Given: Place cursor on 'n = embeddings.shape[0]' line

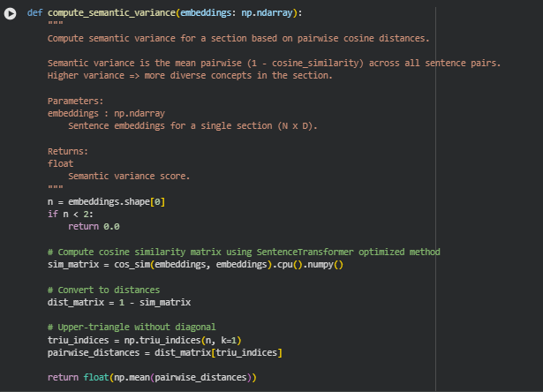Looking at the screenshot, I should coord(107,201).
